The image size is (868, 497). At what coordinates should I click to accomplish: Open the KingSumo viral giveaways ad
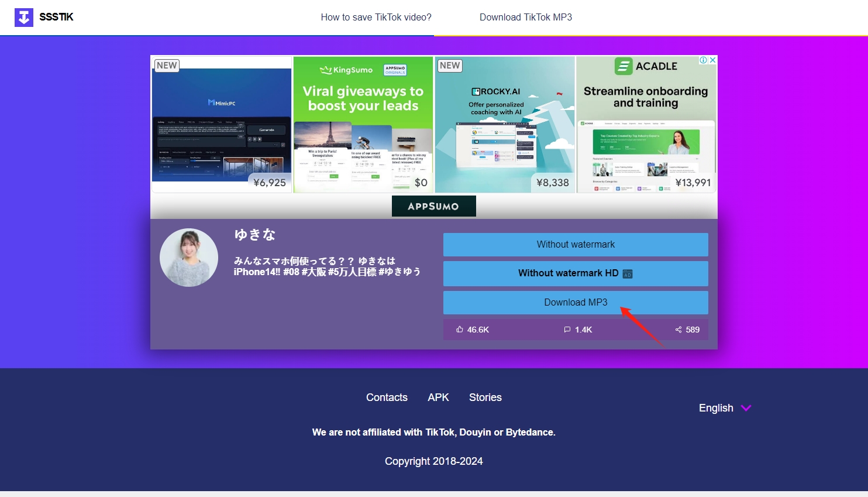(363, 125)
